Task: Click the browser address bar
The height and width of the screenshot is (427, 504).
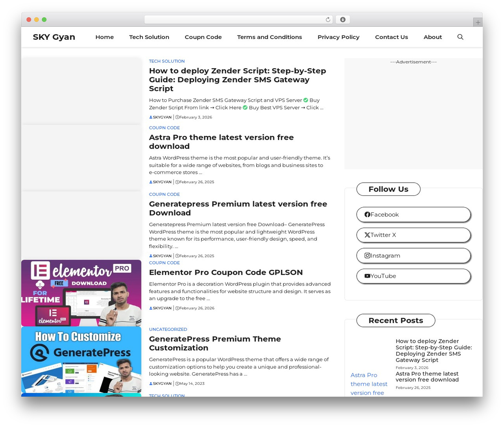Action: click(238, 20)
